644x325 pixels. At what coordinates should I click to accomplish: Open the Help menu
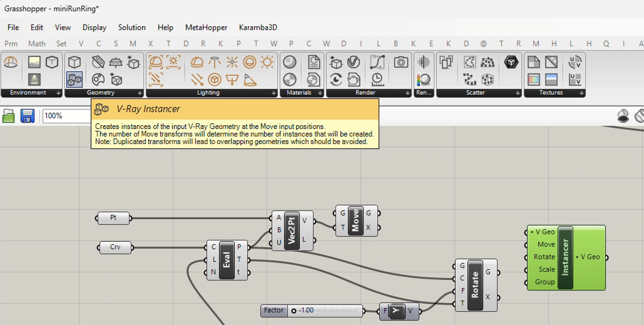point(166,28)
